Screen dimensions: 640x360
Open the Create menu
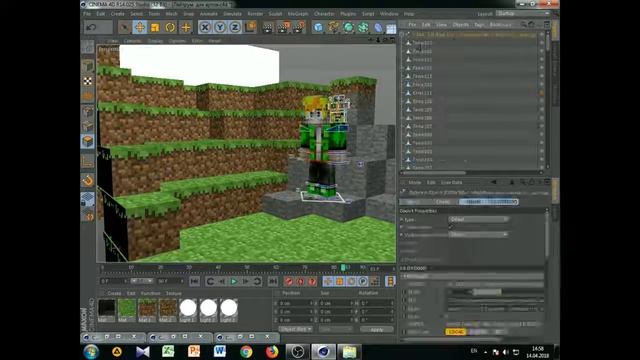(118, 14)
